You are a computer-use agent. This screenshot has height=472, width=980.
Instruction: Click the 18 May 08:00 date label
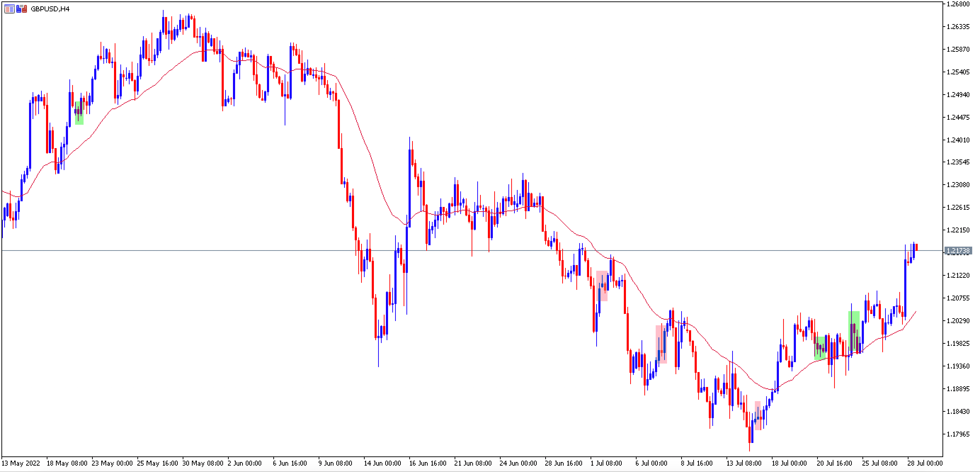(x=67, y=463)
